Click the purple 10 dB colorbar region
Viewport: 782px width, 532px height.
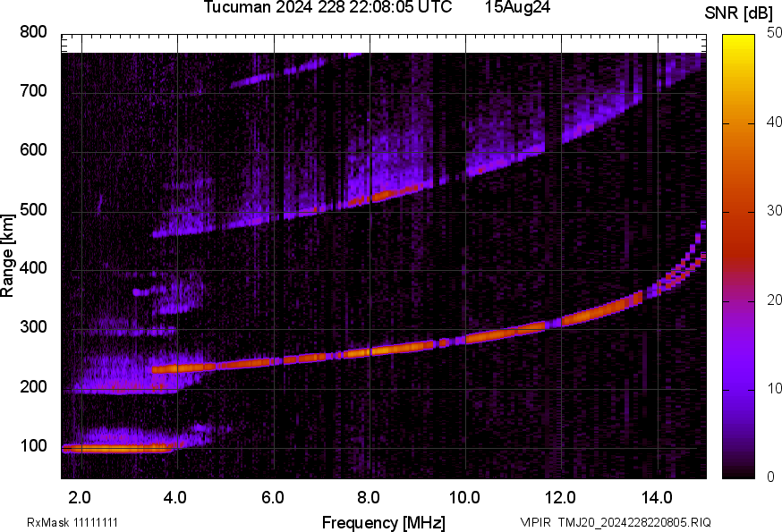(x=739, y=389)
